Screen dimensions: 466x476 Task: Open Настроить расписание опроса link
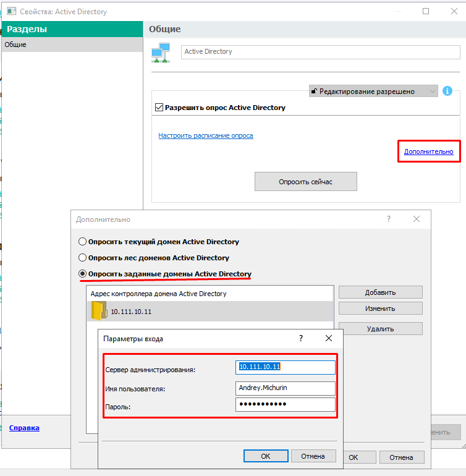pyautogui.click(x=206, y=135)
